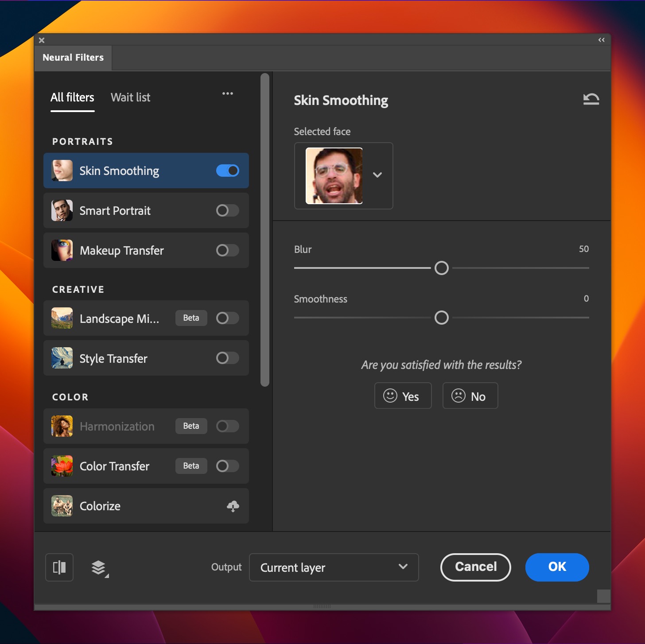Click the Smoothness slider handle
The image size is (645, 644).
coord(442,318)
